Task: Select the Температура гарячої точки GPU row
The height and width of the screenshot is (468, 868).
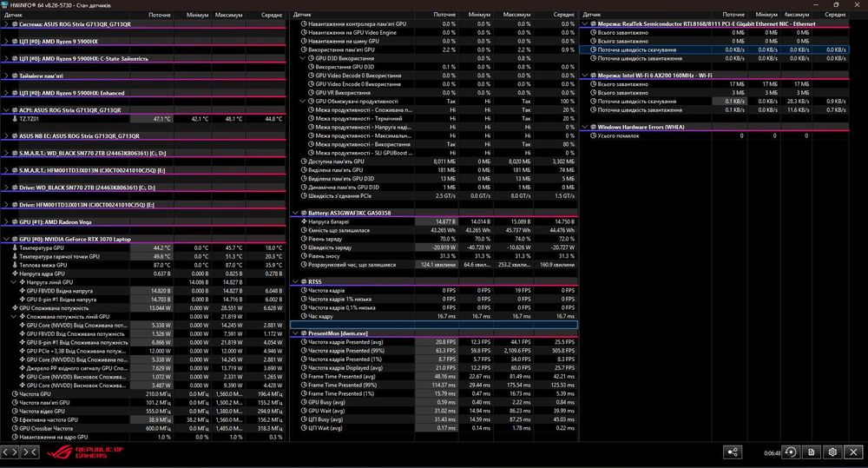Action: point(143,256)
